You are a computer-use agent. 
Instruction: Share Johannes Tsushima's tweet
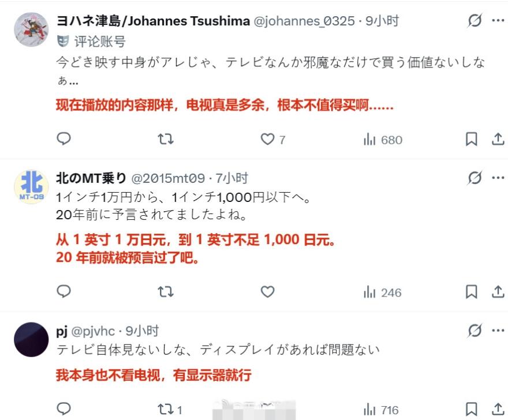(x=498, y=139)
